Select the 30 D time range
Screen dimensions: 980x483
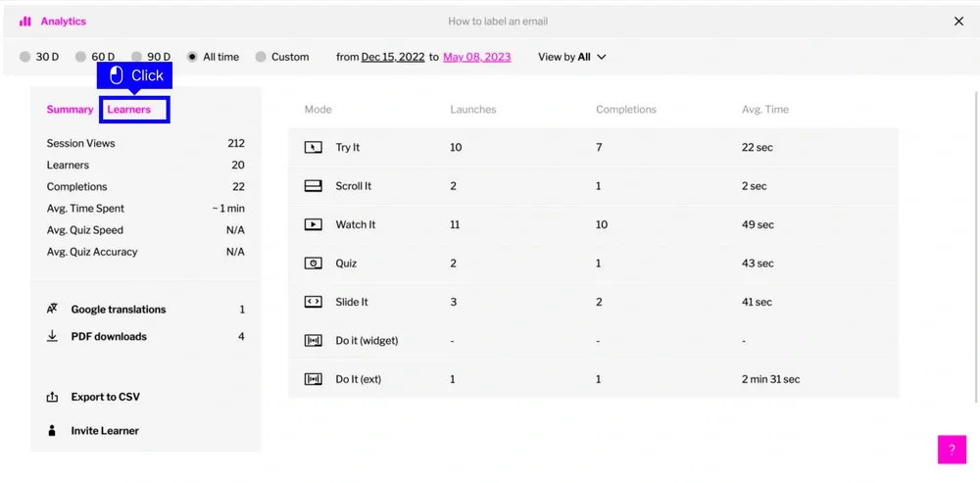click(39, 57)
